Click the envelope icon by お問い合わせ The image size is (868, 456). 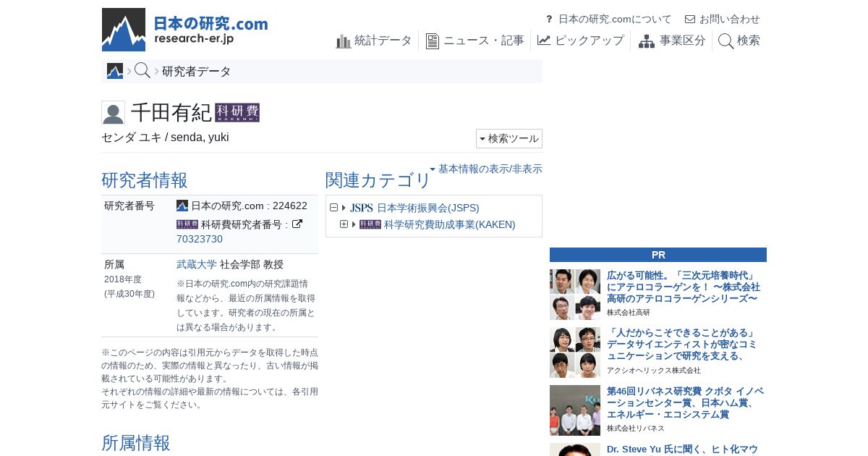690,20
